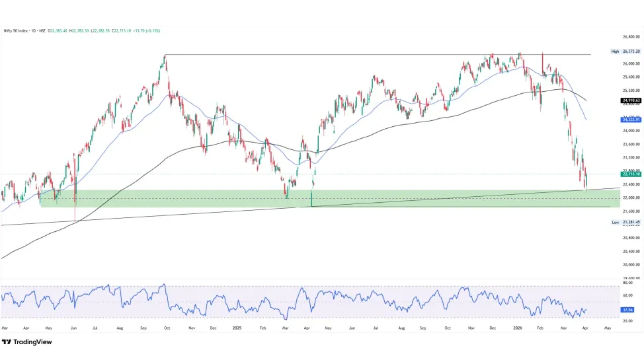Select the green support zone rectangle

tap(198, 202)
